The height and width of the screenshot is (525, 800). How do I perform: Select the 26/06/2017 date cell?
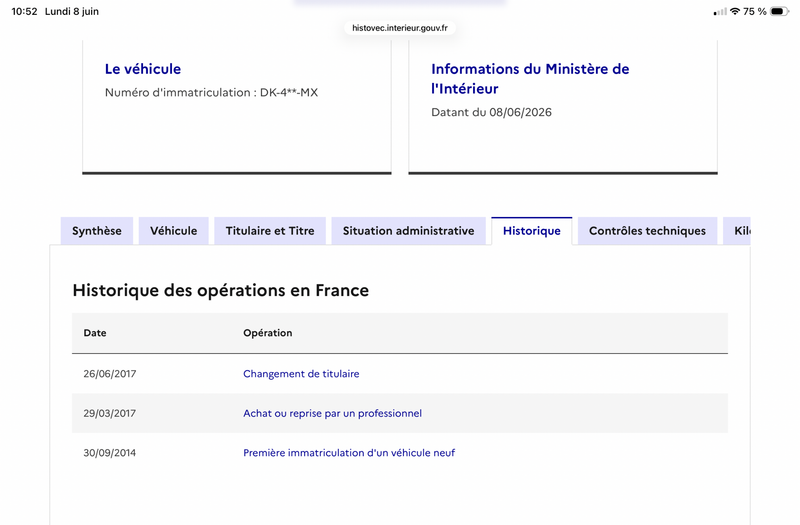coord(110,374)
